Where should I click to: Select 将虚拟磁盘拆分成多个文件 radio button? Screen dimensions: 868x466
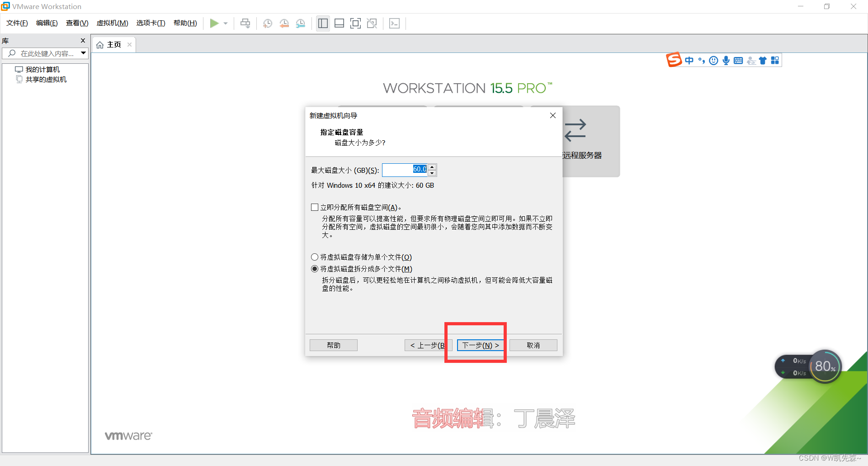click(x=315, y=269)
